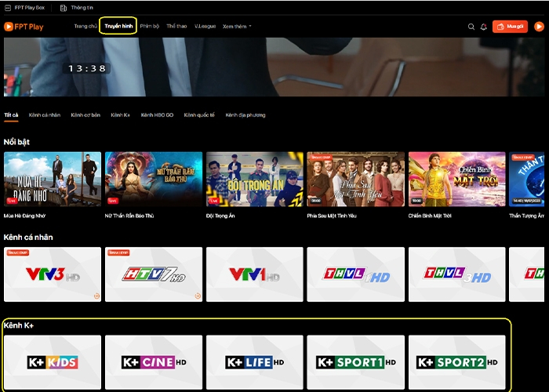Select the Tất cả channel tab
Viewport: 549px width, 392px height.
pyautogui.click(x=11, y=115)
